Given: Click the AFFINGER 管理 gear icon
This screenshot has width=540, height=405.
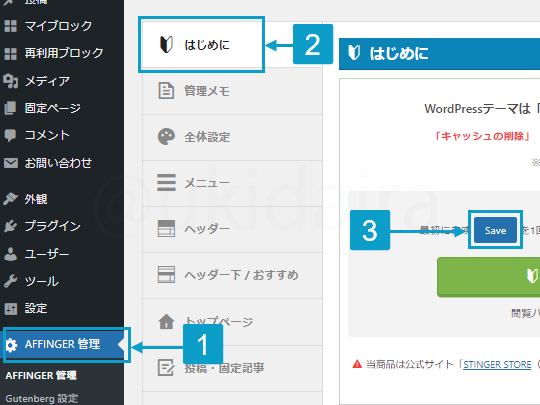Looking at the screenshot, I should [x=11, y=345].
